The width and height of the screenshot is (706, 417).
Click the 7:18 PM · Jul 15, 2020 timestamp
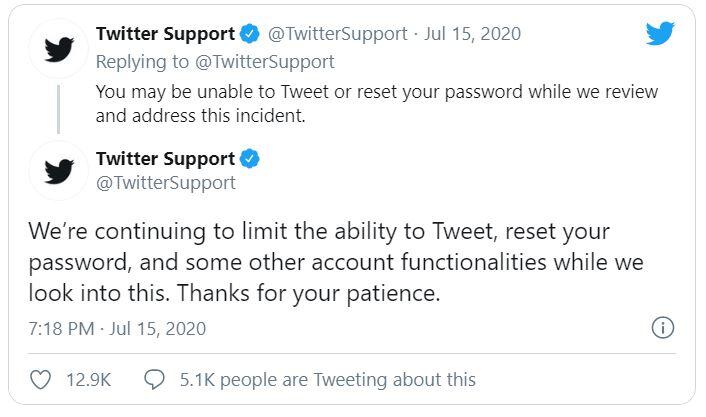117,328
